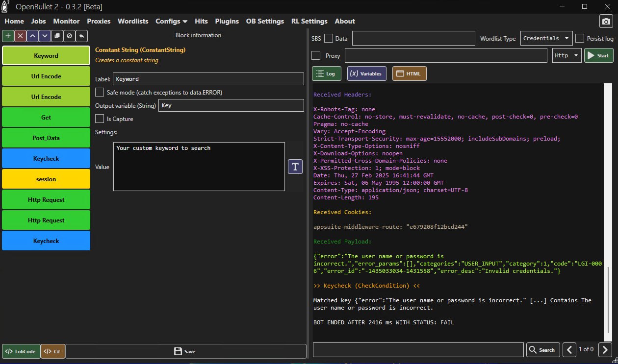Screen dimensions: 618x364
Task: Take a screenshot using the camera icon
Action: [606, 22]
